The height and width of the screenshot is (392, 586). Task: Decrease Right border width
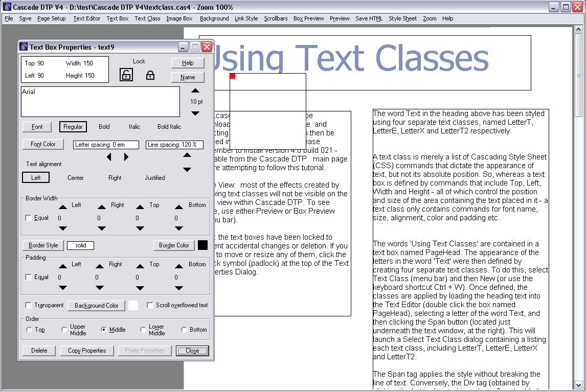pos(102,228)
